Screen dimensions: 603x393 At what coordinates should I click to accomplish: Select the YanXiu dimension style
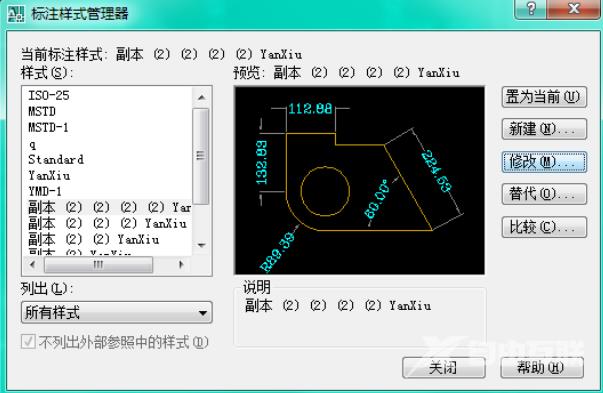click(49, 175)
